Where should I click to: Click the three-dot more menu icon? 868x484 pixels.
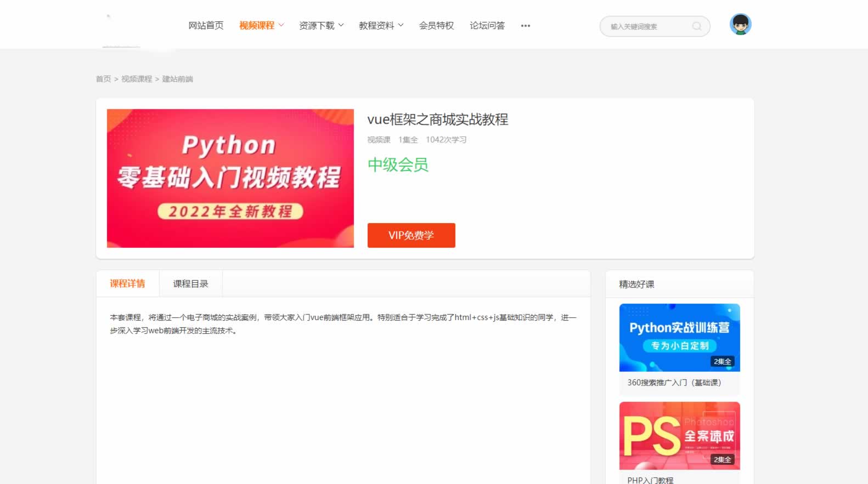525,26
